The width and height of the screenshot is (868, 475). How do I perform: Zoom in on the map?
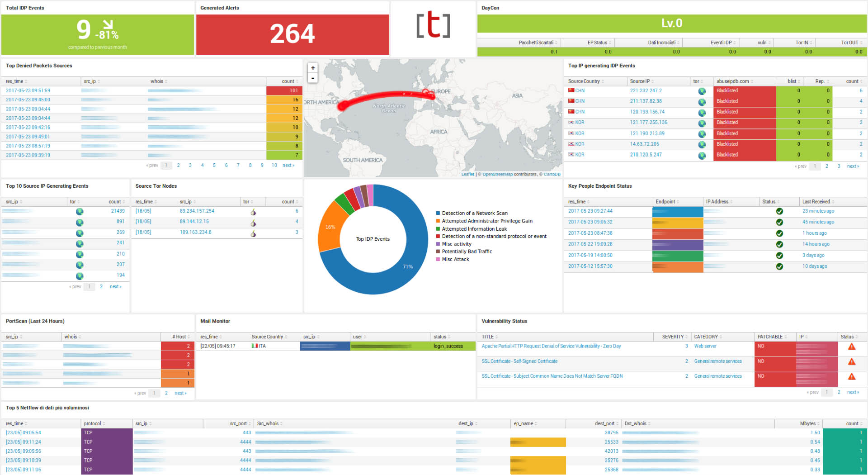(x=312, y=68)
